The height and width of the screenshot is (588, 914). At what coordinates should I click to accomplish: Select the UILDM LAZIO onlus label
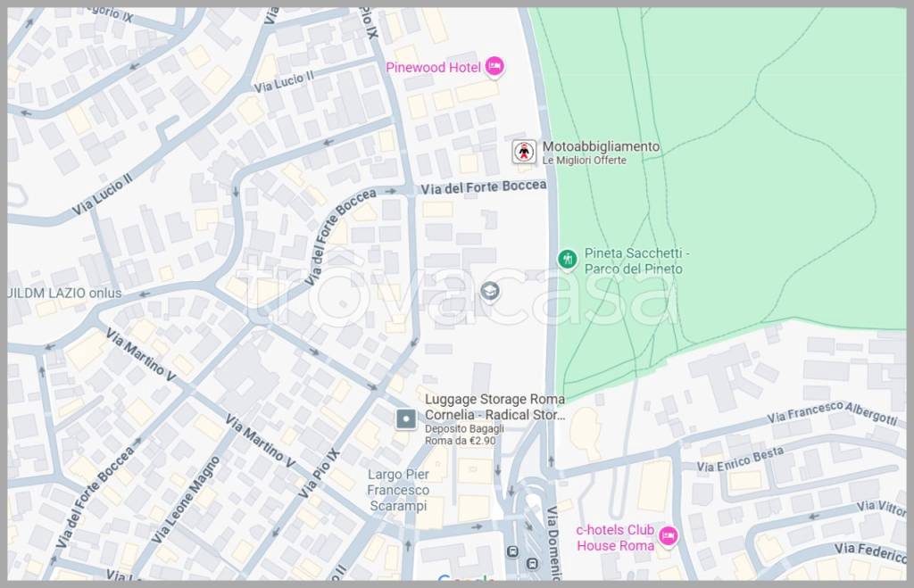click(64, 293)
